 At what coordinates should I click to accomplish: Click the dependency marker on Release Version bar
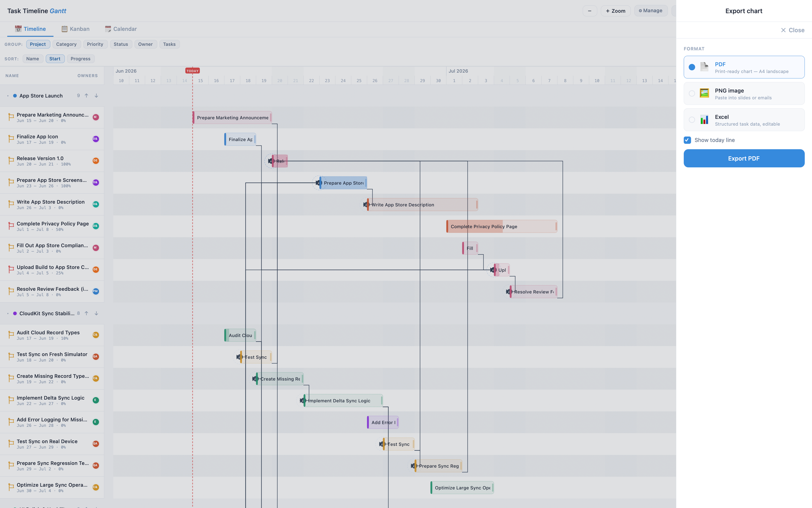click(271, 161)
